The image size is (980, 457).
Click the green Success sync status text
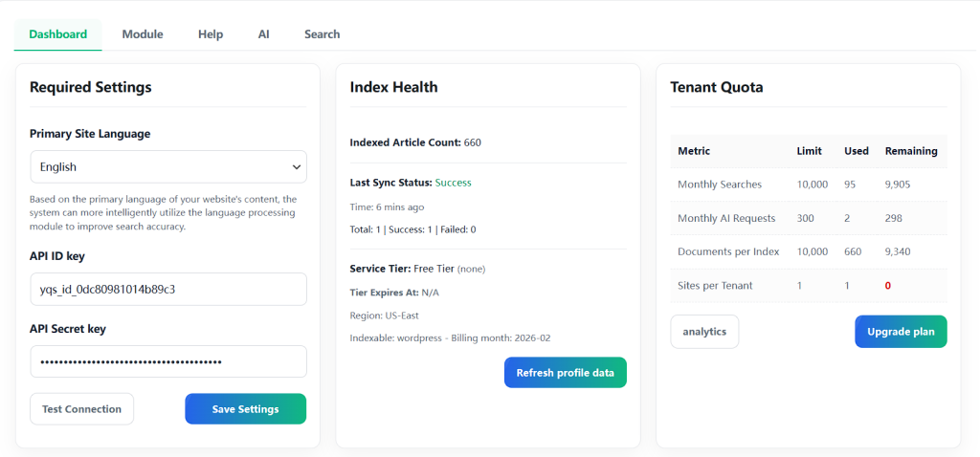click(x=453, y=183)
